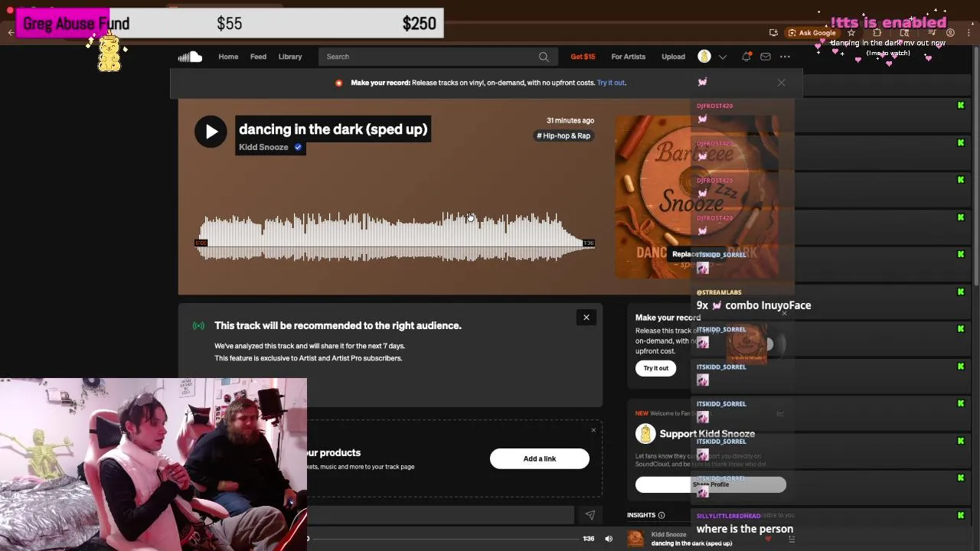This screenshot has width=980, height=551.
Task: Send comment with paper plane icon
Action: [590, 516]
